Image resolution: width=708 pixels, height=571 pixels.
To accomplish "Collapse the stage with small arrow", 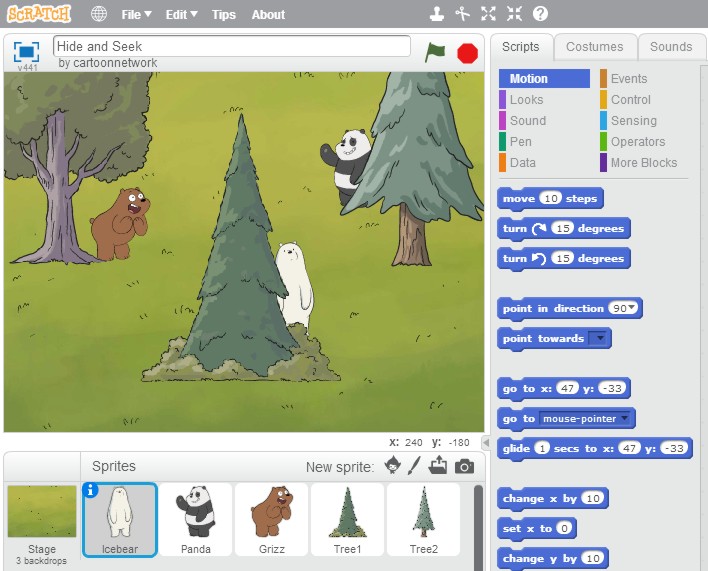I will pyautogui.click(x=486, y=443).
